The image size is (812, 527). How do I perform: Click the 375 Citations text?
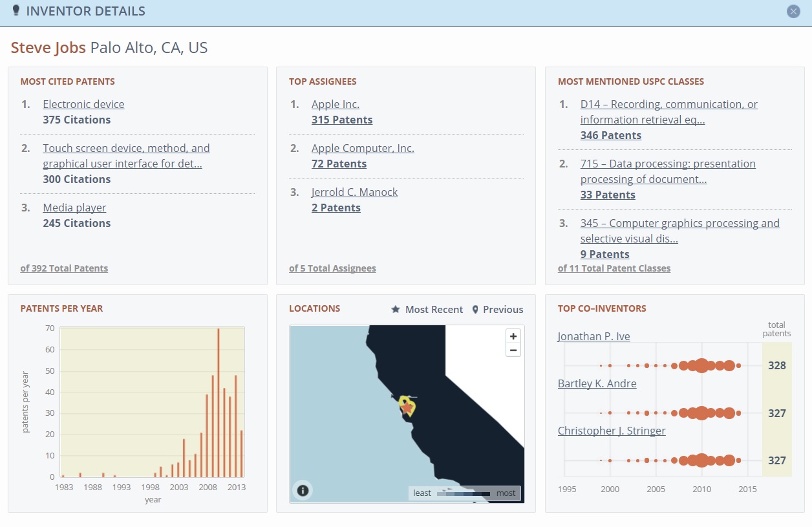(76, 120)
